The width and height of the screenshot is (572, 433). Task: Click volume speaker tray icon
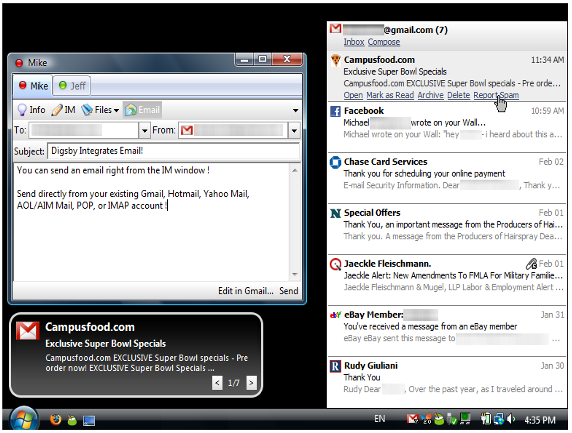[511, 419]
